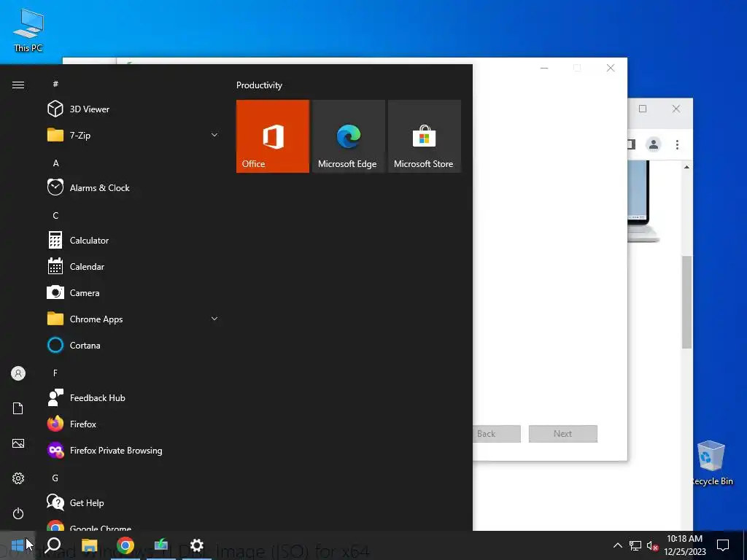Click scroll-up arrow in Chrome window

686,167
